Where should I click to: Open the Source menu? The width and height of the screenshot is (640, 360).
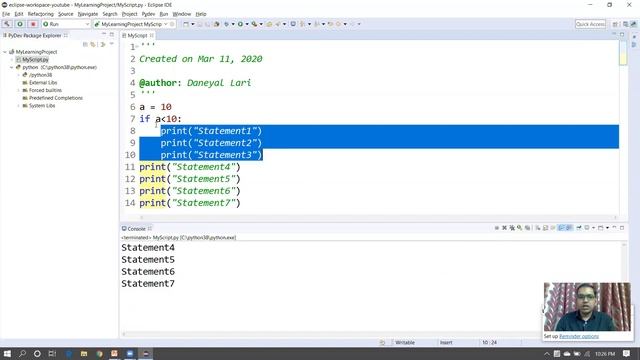point(65,14)
